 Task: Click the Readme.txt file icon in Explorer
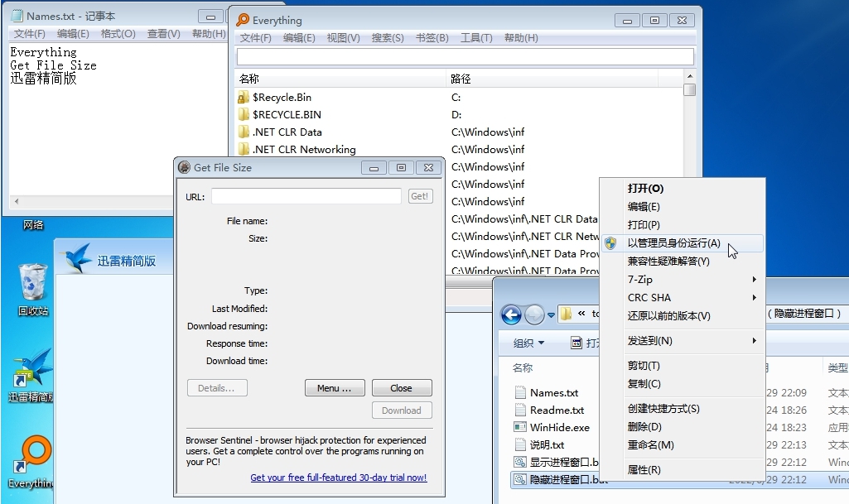pos(520,410)
